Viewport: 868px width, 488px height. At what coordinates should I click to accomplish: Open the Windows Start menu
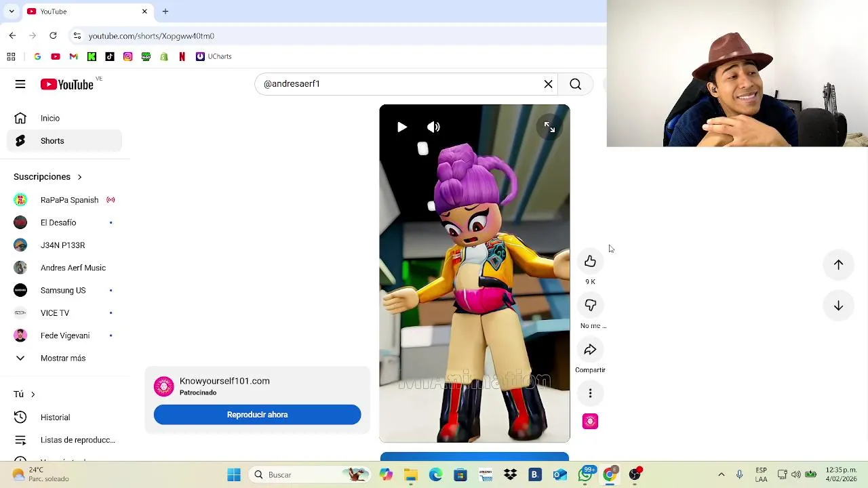234,475
